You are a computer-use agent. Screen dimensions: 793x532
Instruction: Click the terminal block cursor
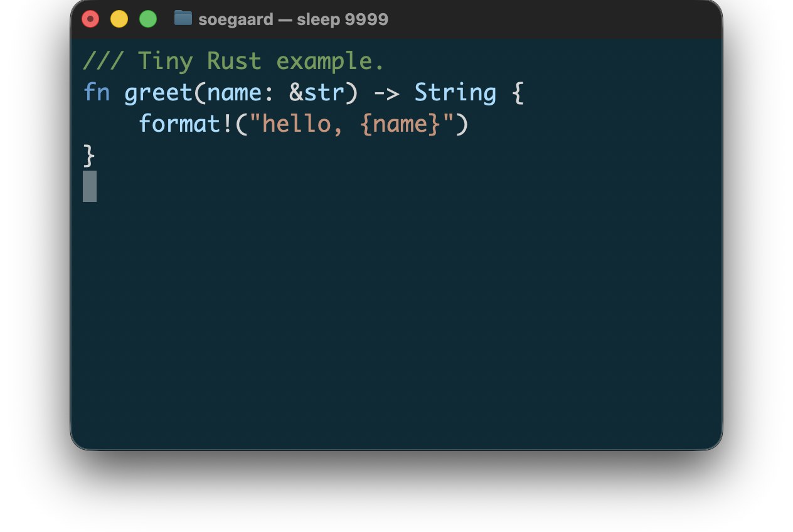pyautogui.click(x=90, y=186)
